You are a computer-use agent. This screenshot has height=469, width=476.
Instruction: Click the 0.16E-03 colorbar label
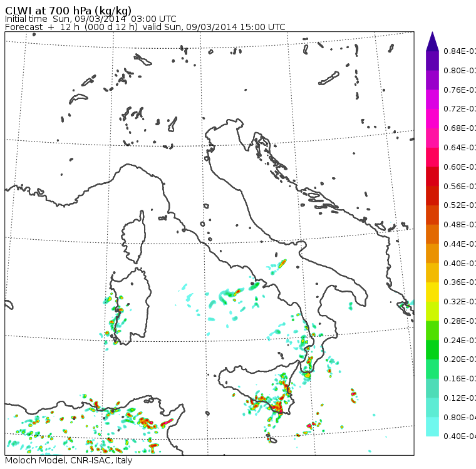[460, 379]
